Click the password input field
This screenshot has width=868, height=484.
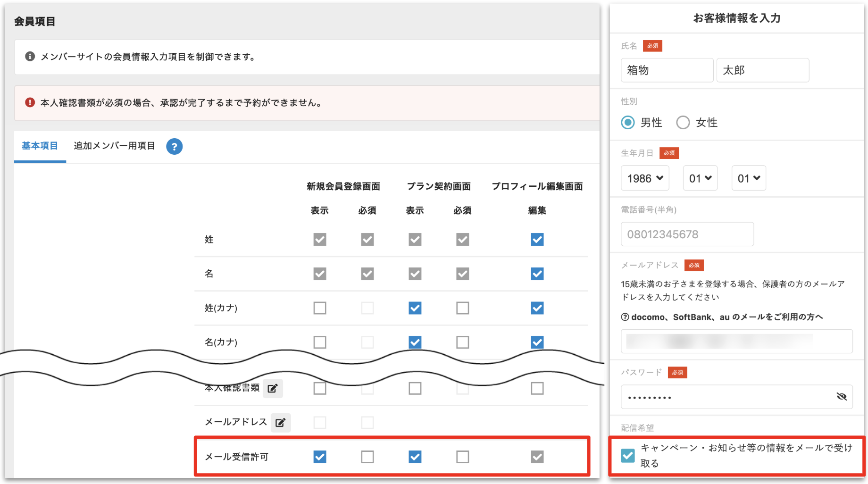click(x=737, y=397)
